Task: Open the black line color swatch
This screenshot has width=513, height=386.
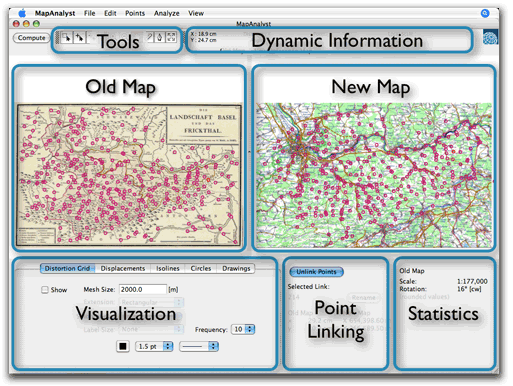Action: (123, 346)
